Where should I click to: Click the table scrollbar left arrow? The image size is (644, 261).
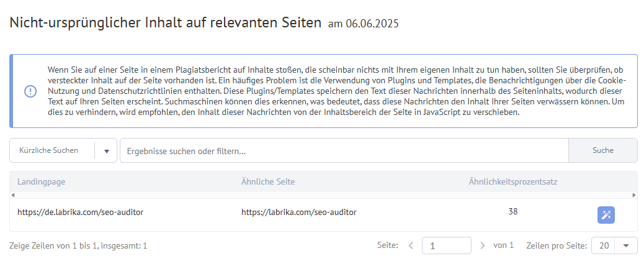(x=12, y=195)
